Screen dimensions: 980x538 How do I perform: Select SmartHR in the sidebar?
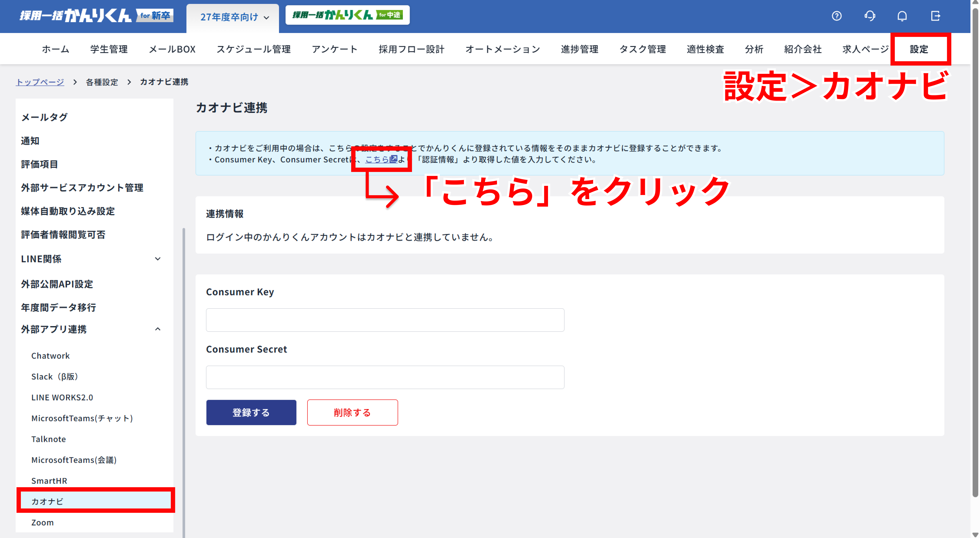pyautogui.click(x=49, y=481)
